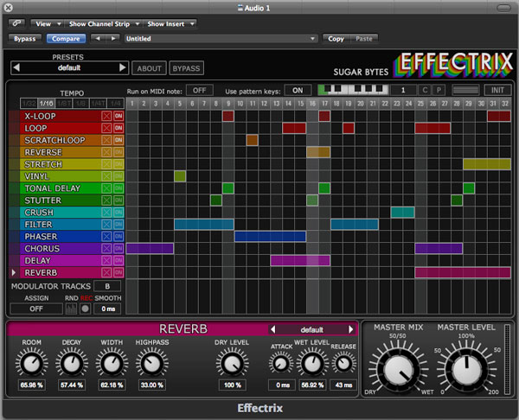Select the 1/8 tempo tab
Screen dimensions: 519x420
pyautogui.click(x=80, y=104)
